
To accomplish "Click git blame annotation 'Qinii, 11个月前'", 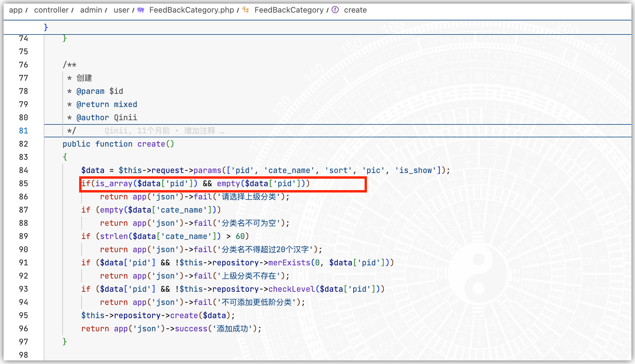I will (137, 131).
